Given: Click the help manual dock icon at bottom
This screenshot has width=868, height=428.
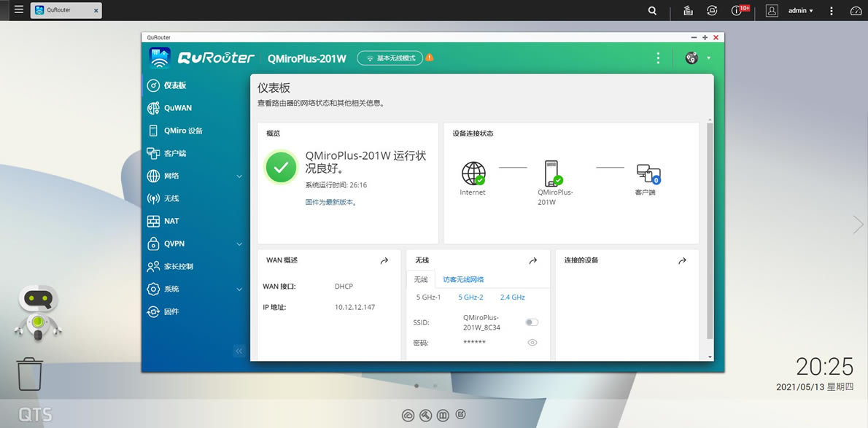Looking at the screenshot, I should point(443,415).
